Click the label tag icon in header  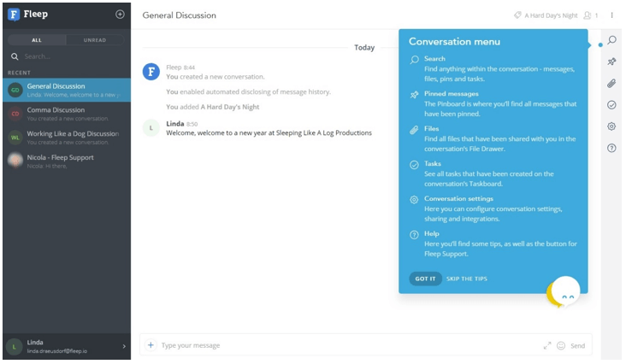517,15
